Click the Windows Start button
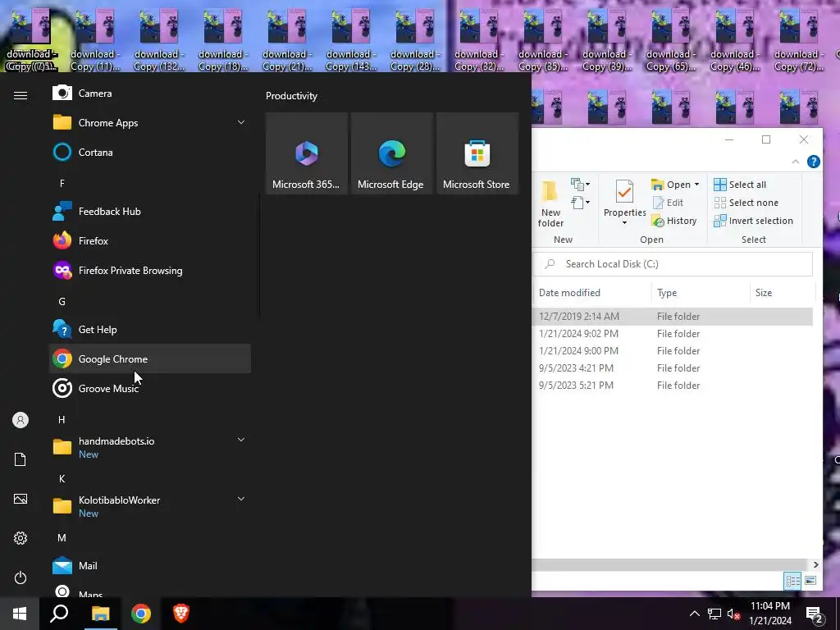This screenshot has height=630, width=840. pyautogui.click(x=20, y=614)
